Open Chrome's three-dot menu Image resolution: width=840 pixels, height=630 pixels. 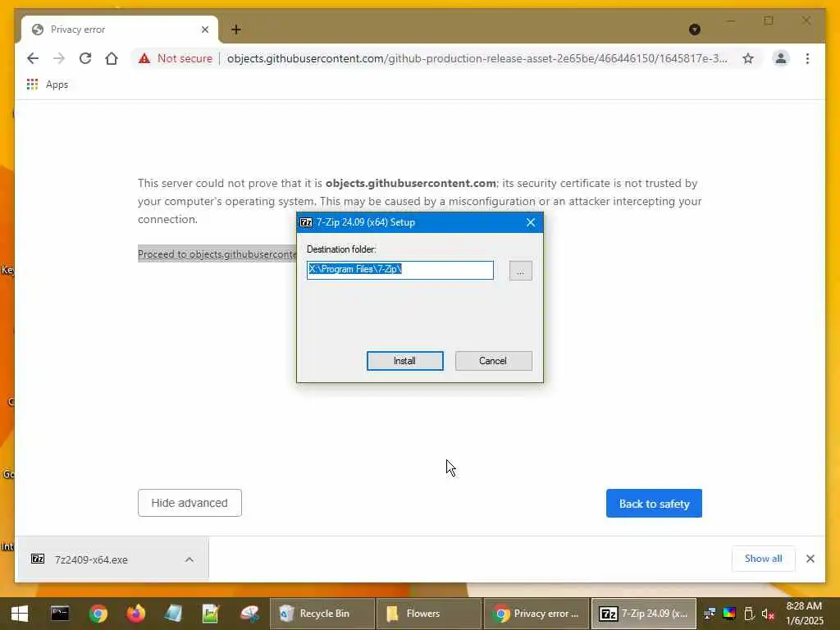(807, 58)
